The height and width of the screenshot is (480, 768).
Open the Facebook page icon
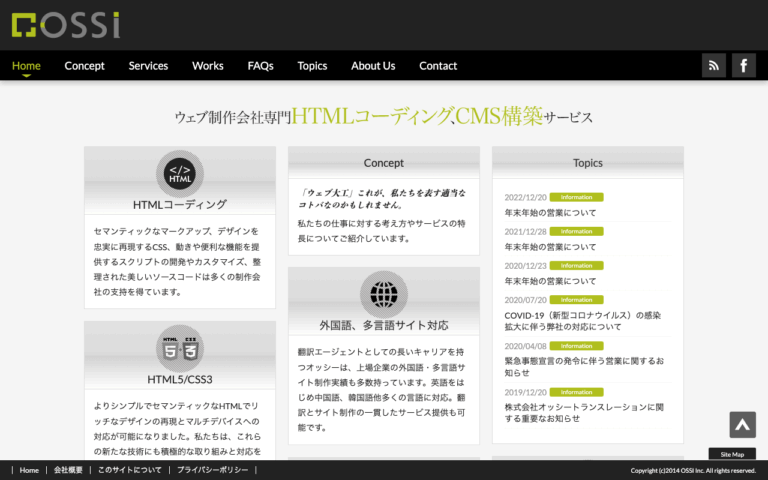(744, 65)
